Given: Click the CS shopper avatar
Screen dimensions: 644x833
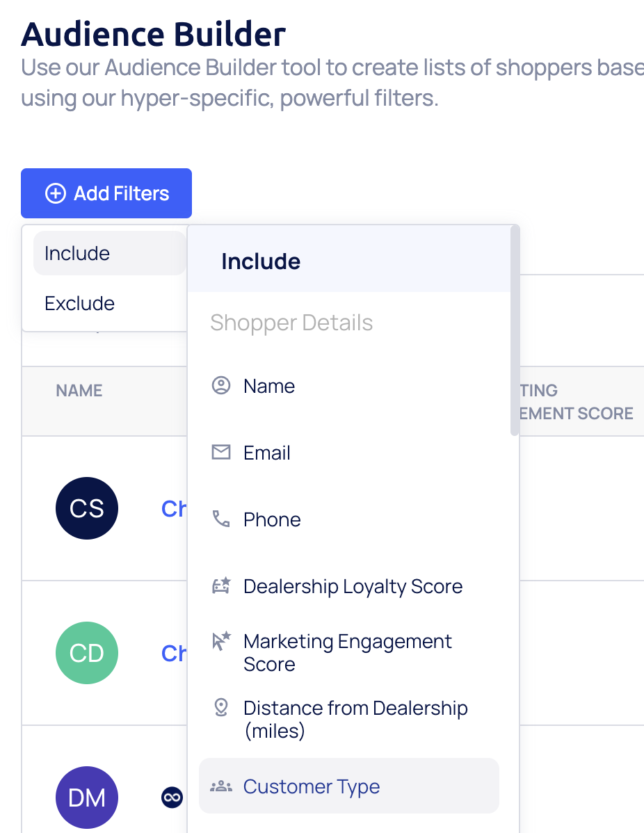Looking at the screenshot, I should point(87,508).
